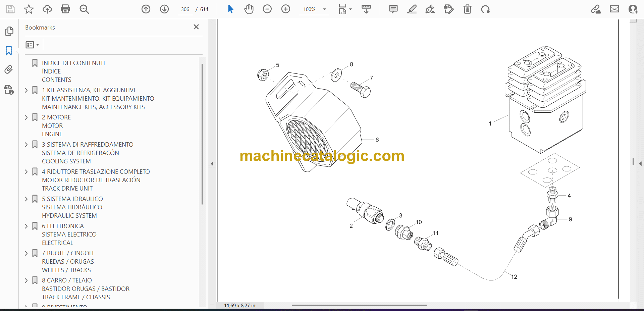Delete with the trash can icon
Image resolution: width=644 pixels, height=311 pixels.
(x=467, y=9)
